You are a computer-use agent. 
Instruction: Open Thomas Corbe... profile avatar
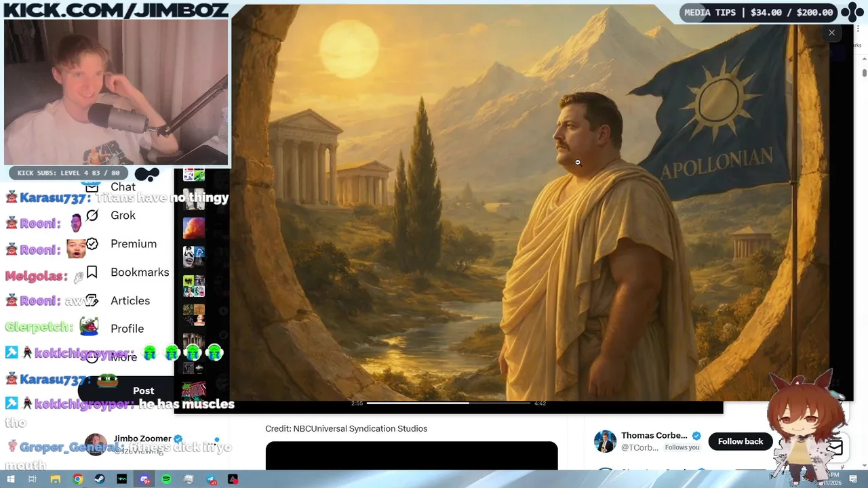[x=605, y=441]
